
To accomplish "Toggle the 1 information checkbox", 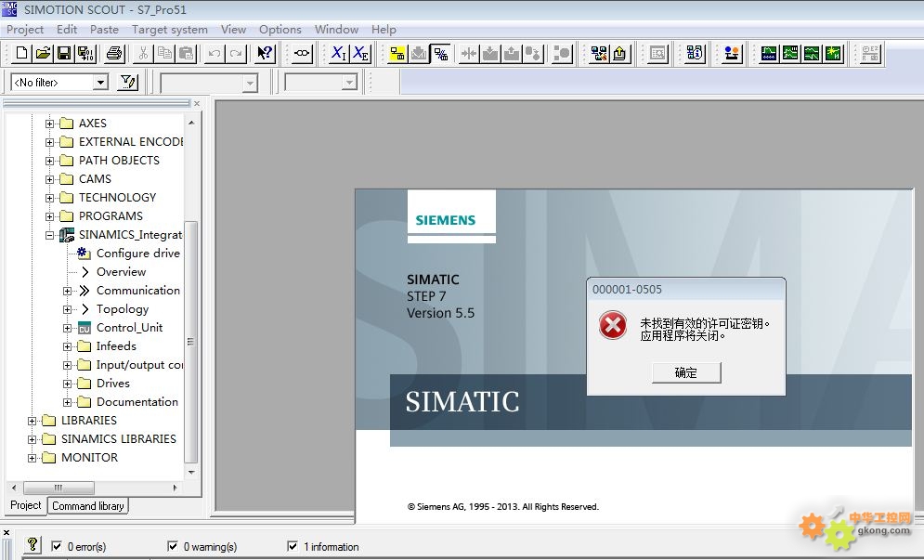I will pos(293,546).
